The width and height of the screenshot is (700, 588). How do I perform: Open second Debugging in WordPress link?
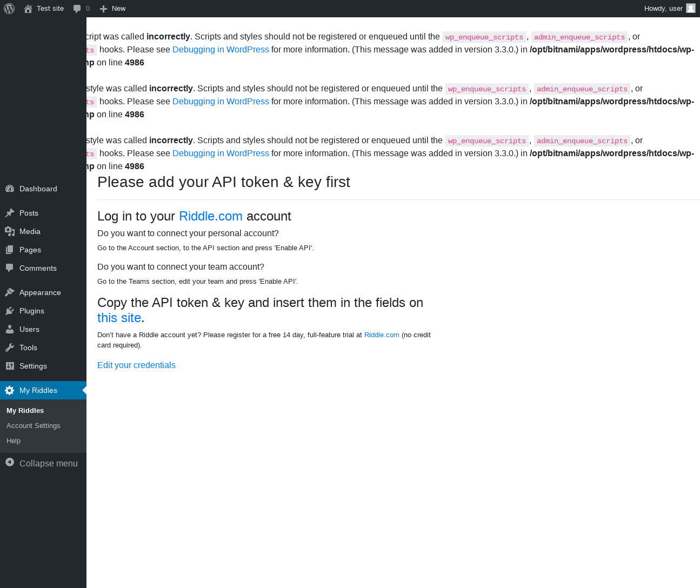point(221,102)
